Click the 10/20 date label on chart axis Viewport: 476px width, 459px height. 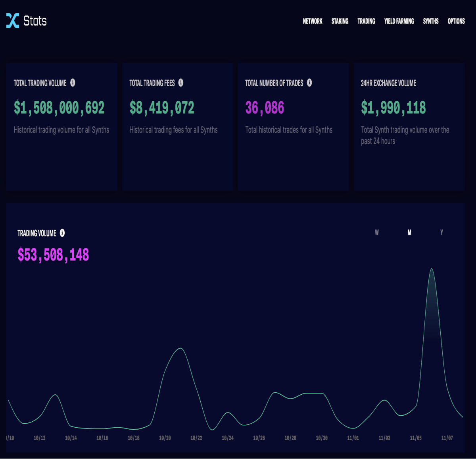pyautogui.click(x=165, y=438)
